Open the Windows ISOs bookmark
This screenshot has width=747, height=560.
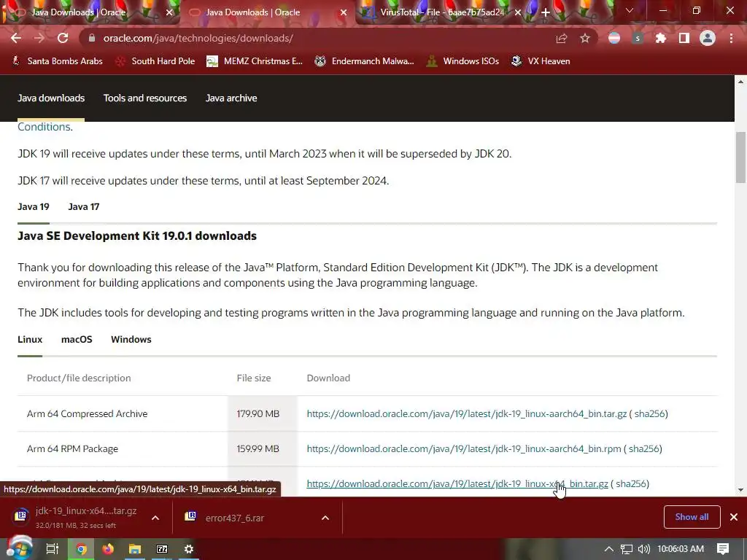click(462, 61)
